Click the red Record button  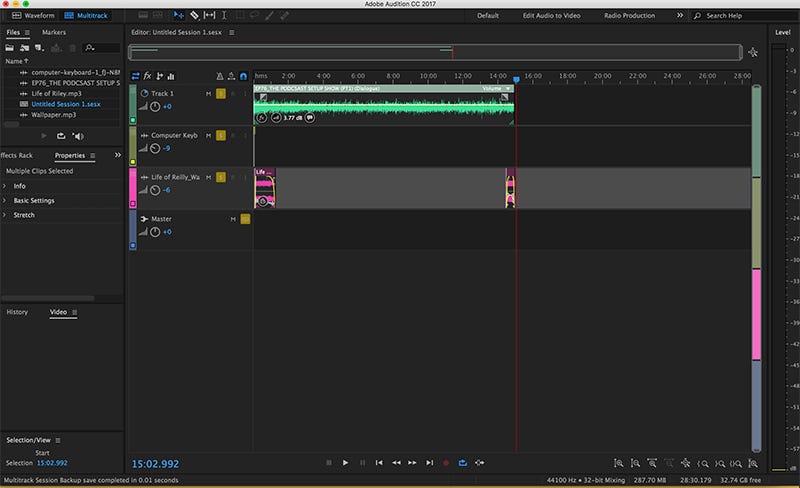tap(446, 462)
